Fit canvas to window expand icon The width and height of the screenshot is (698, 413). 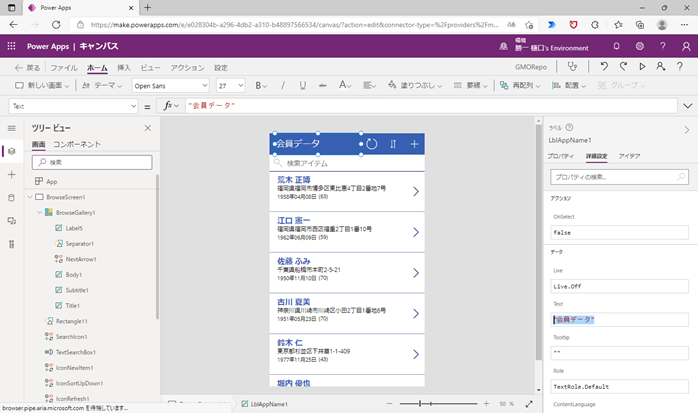(x=529, y=404)
